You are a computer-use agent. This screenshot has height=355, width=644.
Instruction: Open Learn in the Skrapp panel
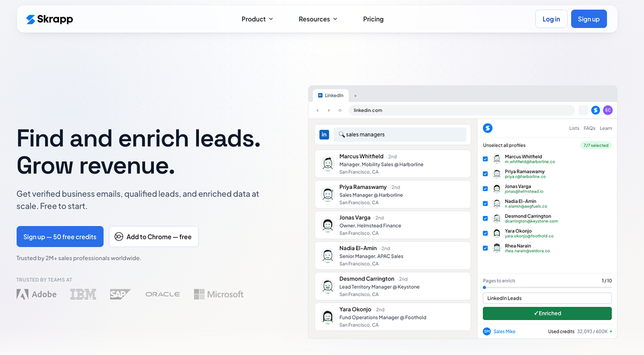pyautogui.click(x=606, y=128)
